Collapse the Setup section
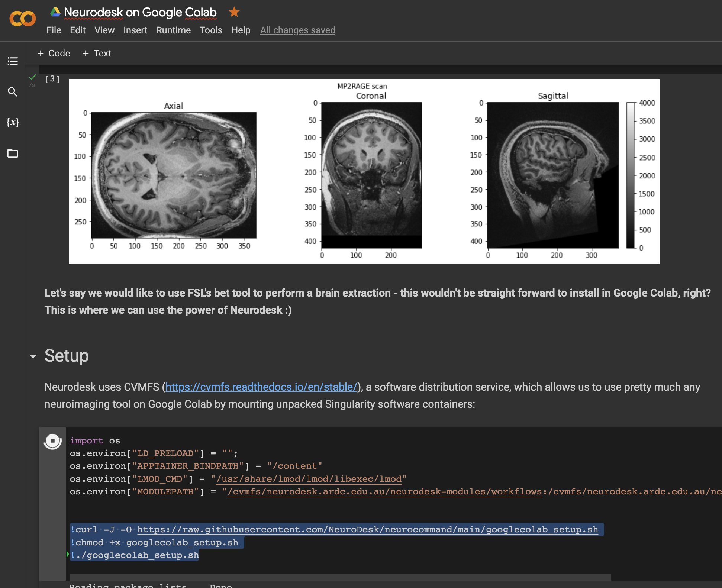 (x=33, y=356)
